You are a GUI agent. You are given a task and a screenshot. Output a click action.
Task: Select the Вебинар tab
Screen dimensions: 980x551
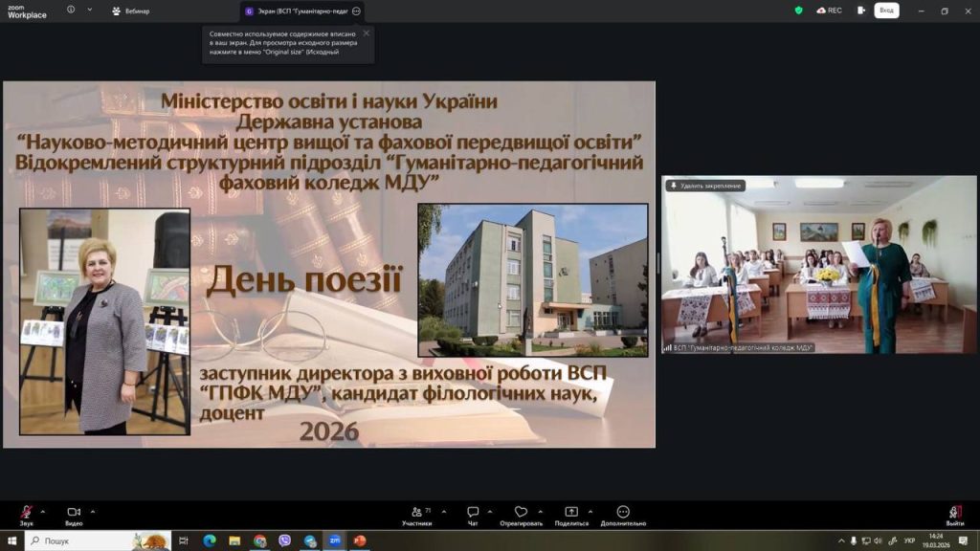pos(131,11)
